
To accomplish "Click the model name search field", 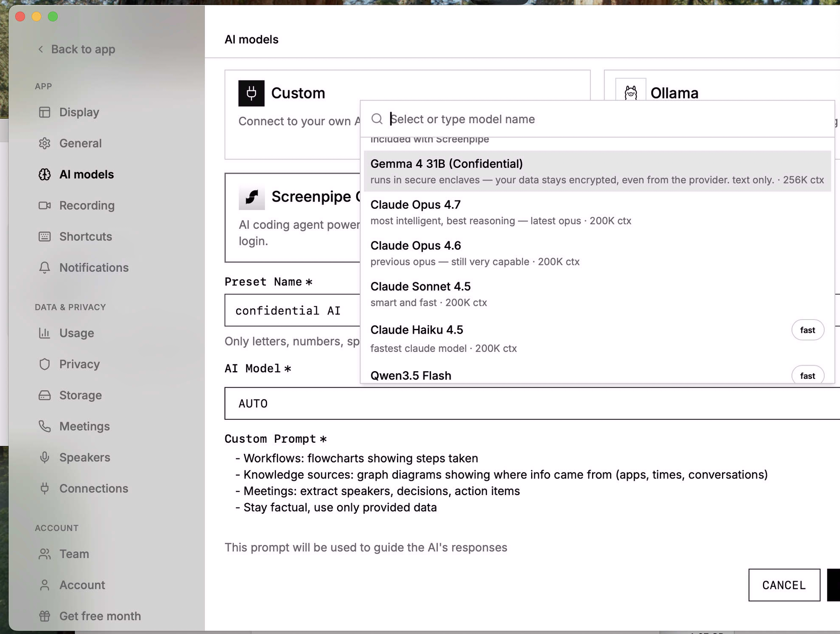I will click(596, 119).
